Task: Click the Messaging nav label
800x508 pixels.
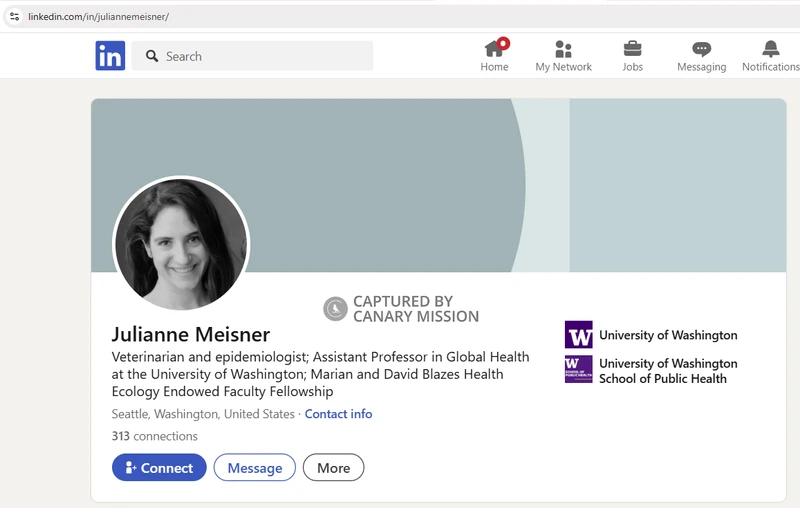Action: pos(702,67)
